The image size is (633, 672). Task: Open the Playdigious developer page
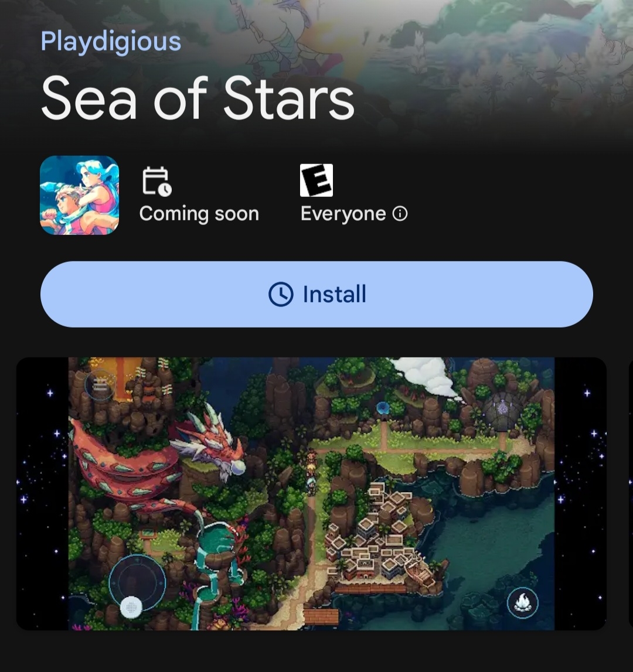click(111, 42)
